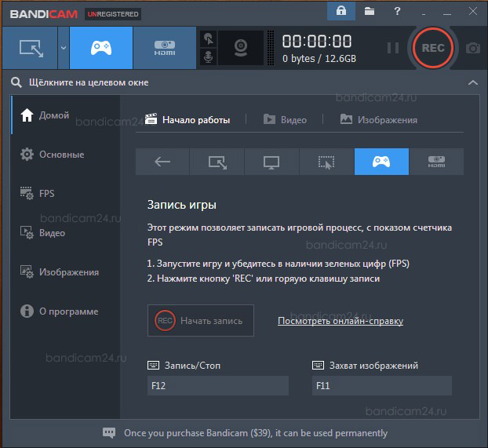Click the search magnifier icon
Image resolution: width=488 pixels, height=448 pixels.
[16, 82]
